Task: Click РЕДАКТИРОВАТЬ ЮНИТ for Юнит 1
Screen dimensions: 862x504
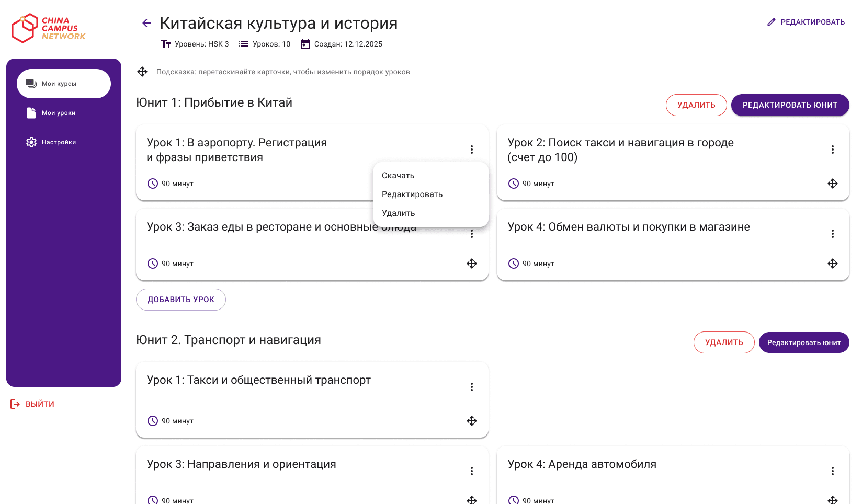Action: pyautogui.click(x=790, y=105)
